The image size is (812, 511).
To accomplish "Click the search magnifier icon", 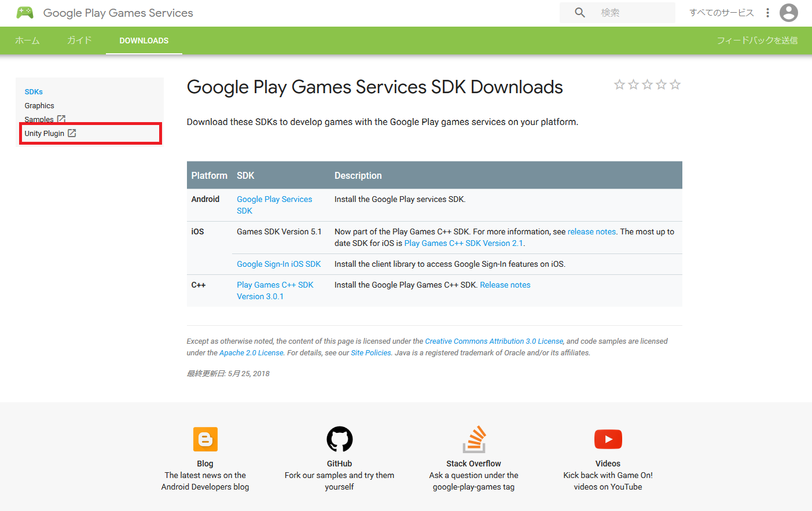I will click(580, 13).
